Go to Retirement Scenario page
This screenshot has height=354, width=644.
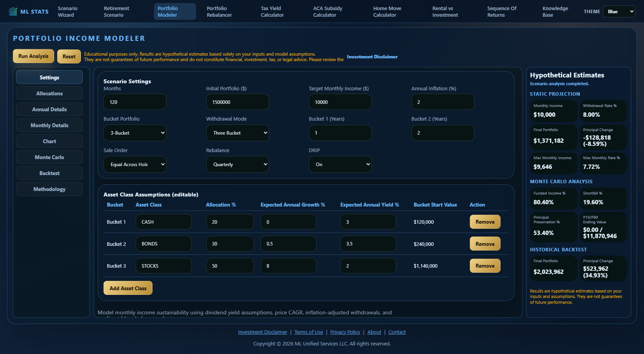[x=116, y=12]
